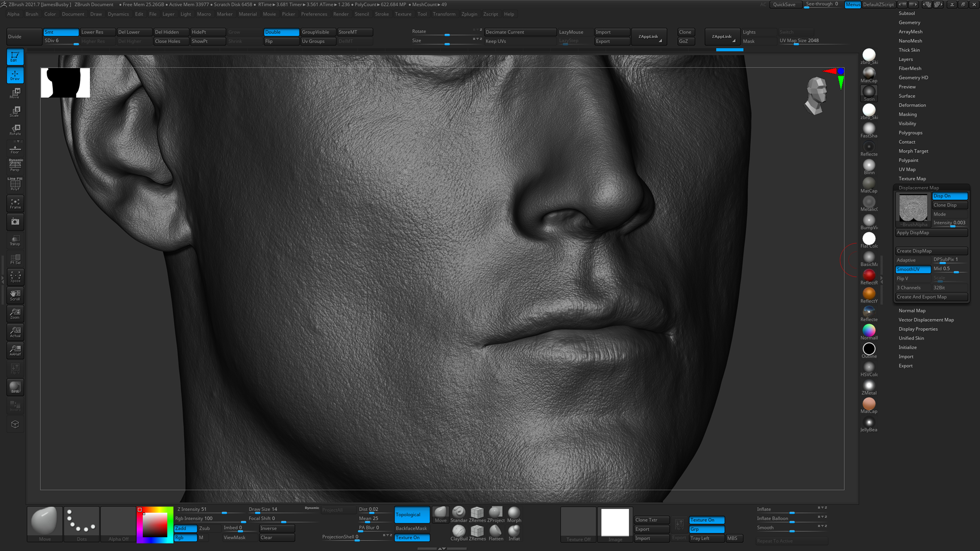Image resolution: width=980 pixels, height=551 pixels.
Task: Enable the Transp icon in the left toolbar
Action: click(15, 240)
